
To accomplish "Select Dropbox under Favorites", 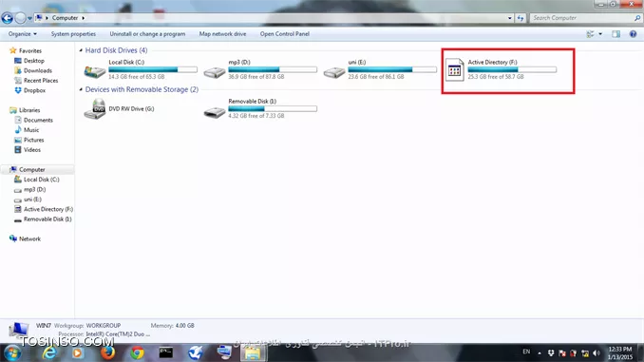I will 34,90.
